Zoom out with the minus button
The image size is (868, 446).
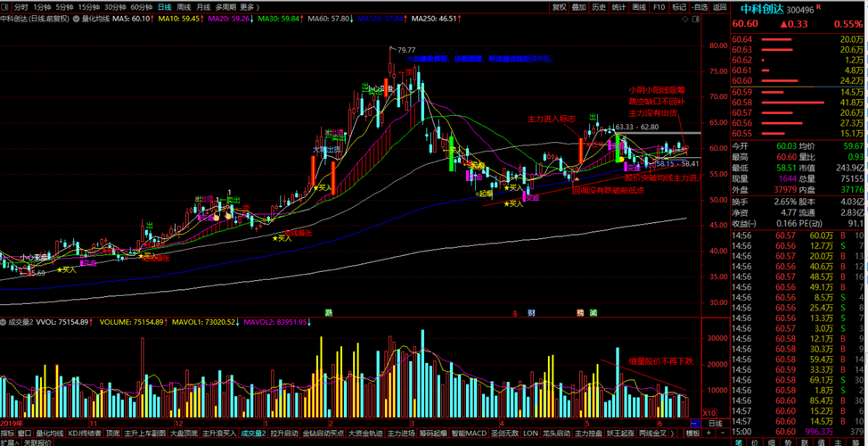(x=723, y=433)
